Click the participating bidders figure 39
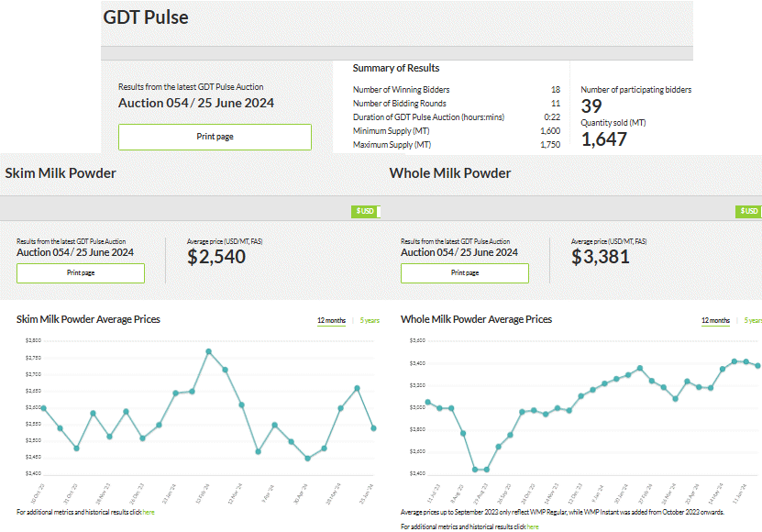 (x=591, y=106)
